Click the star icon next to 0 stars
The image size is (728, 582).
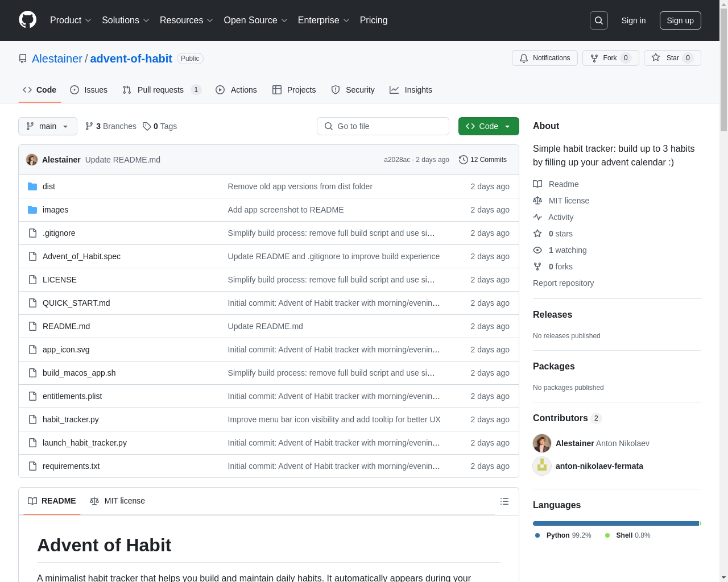(537, 234)
